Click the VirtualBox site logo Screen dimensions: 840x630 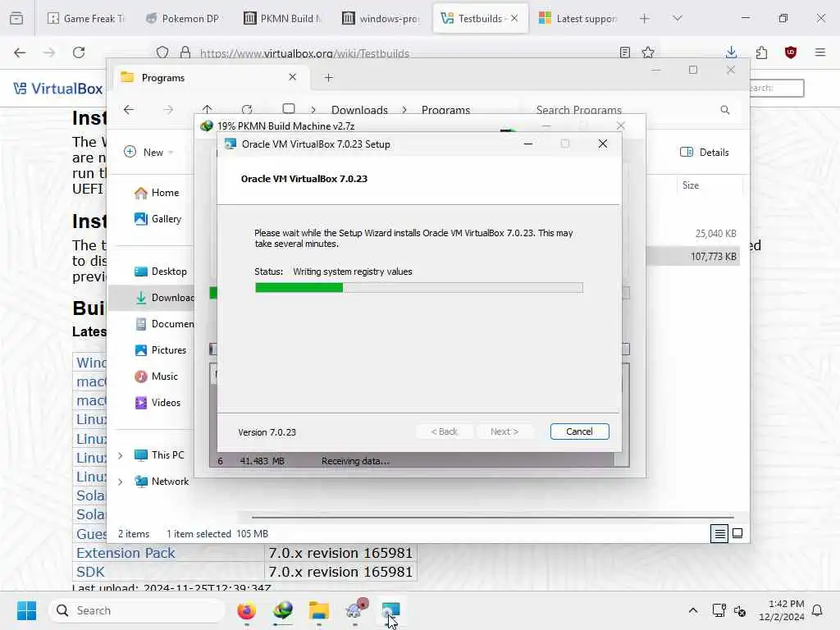(x=58, y=89)
